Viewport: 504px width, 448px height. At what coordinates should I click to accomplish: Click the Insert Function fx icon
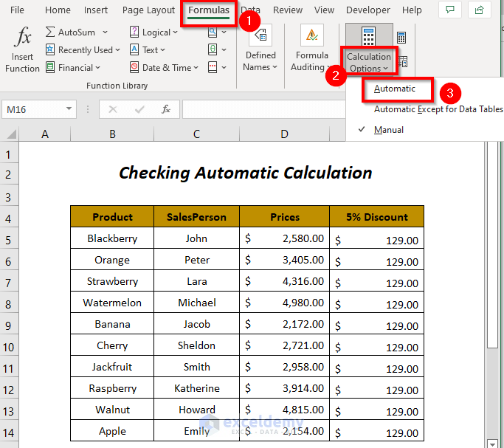[x=23, y=38]
